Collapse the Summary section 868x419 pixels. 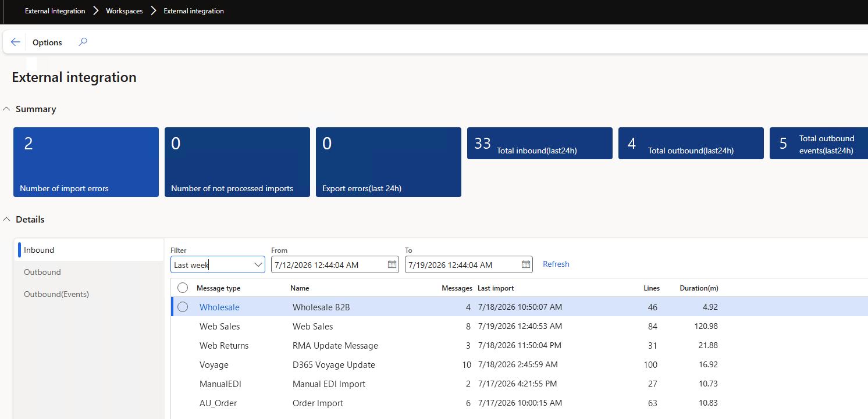7,109
